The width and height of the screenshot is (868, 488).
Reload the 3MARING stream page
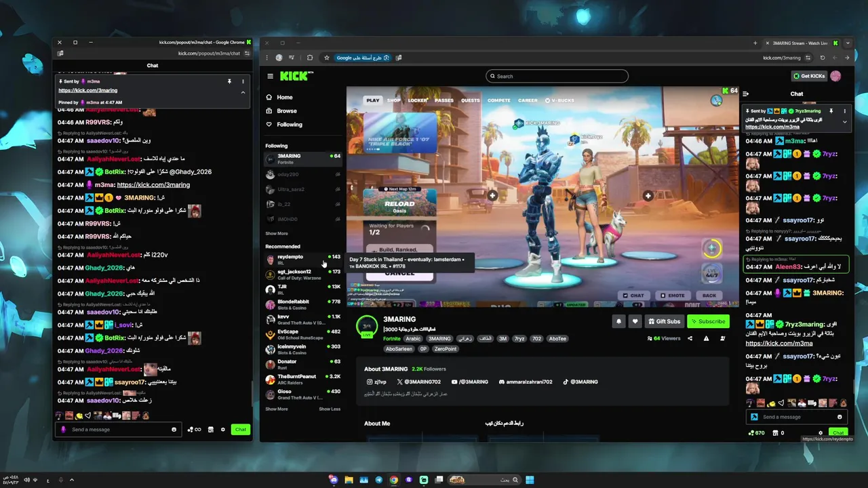(822, 58)
